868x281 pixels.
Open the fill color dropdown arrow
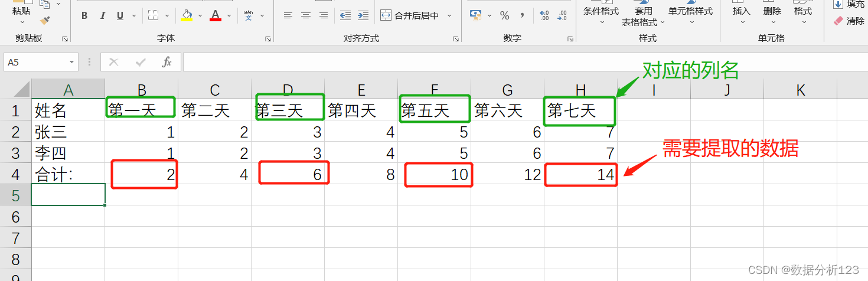pyautogui.click(x=200, y=16)
